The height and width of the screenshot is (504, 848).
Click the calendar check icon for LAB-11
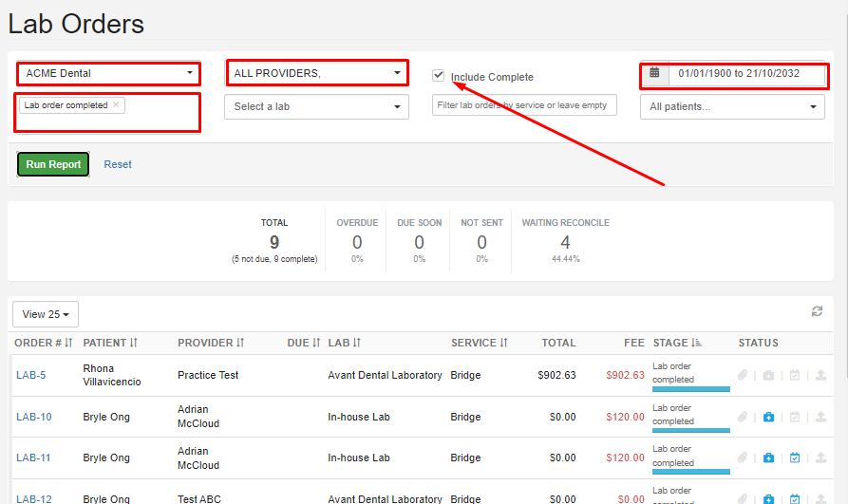(795, 457)
